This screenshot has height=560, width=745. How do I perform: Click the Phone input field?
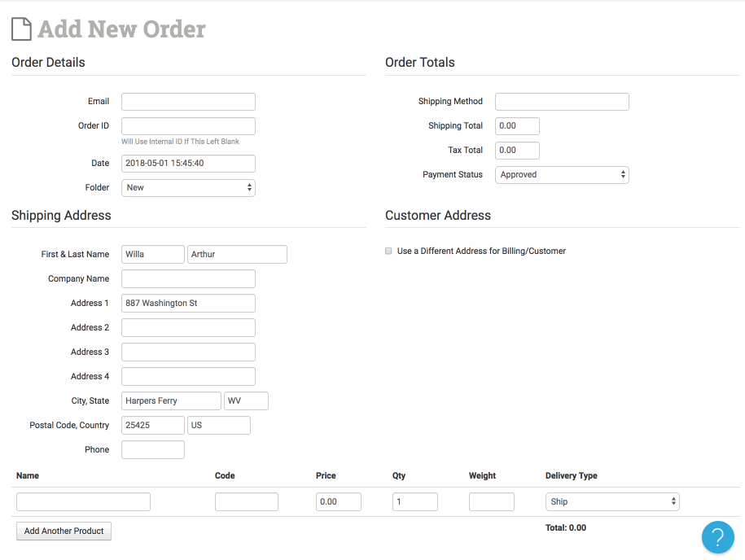153,450
